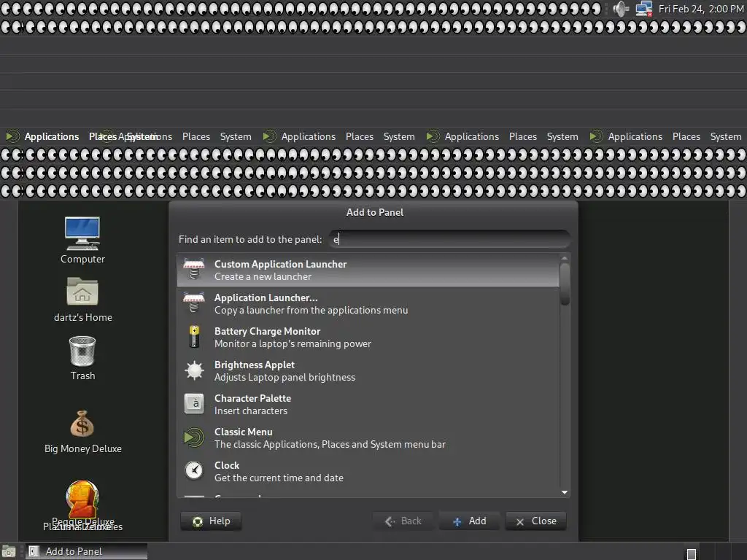This screenshot has height=560, width=747.
Task: Click the scroll-up arrow of the applet list
Action: tap(565, 258)
